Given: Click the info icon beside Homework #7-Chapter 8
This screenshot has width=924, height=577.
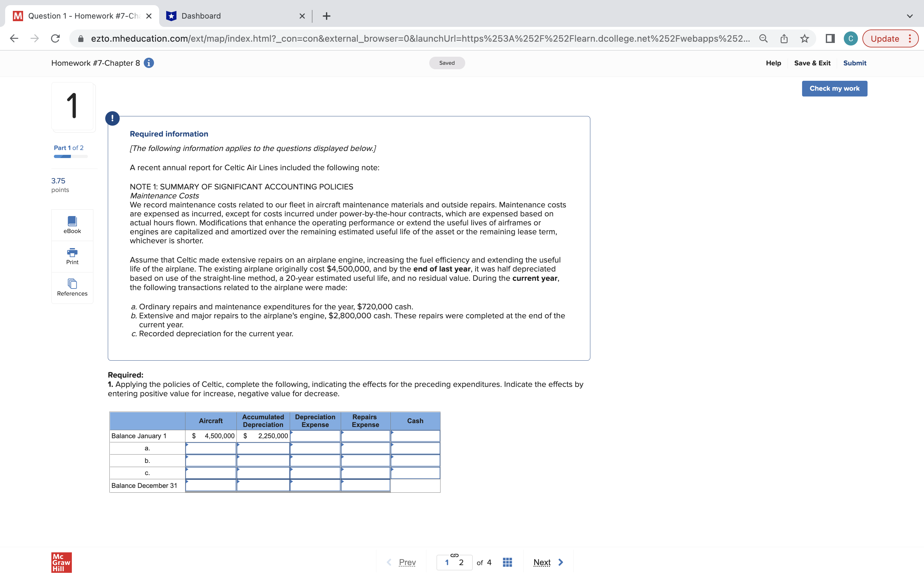Looking at the screenshot, I should [x=148, y=63].
